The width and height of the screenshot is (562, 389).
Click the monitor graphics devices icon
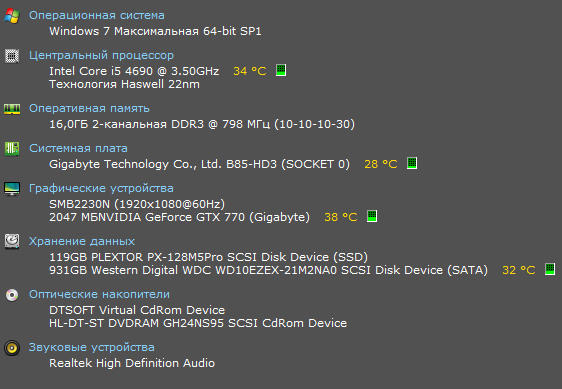[12, 189]
